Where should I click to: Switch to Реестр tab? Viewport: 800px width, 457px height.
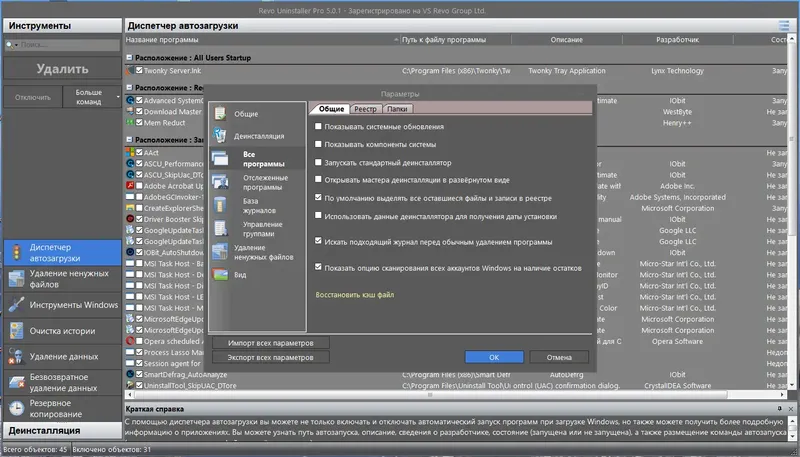pyautogui.click(x=365, y=109)
